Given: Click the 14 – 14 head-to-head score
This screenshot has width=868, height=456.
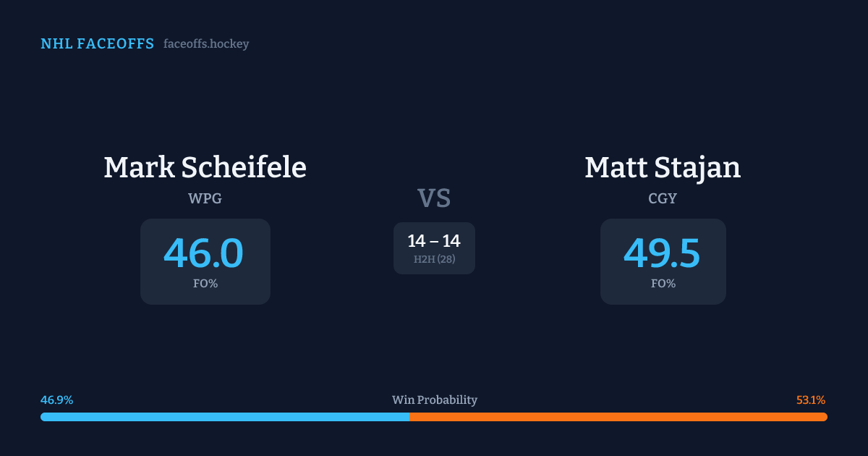Looking at the screenshot, I should [434, 241].
